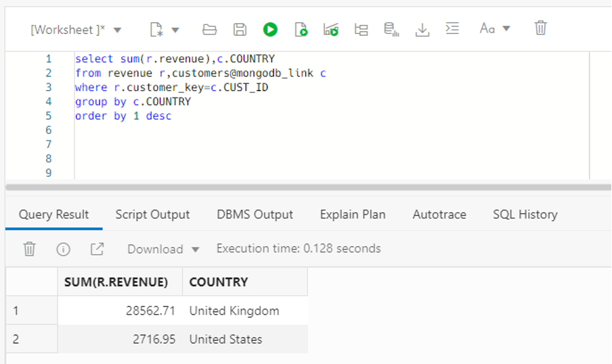Switch to the Script Output tab
This screenshot has width=612, height=364.
click(x=152, y=214)
